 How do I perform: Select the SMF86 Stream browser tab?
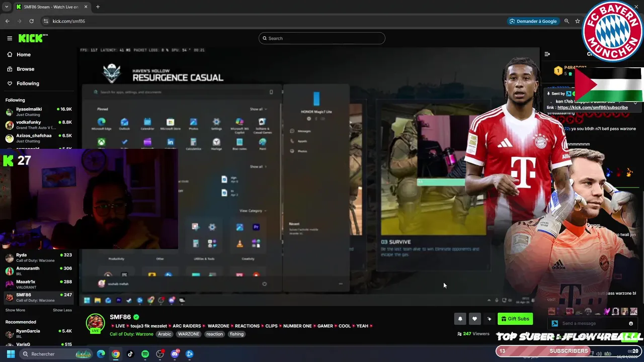coord(51,7)
